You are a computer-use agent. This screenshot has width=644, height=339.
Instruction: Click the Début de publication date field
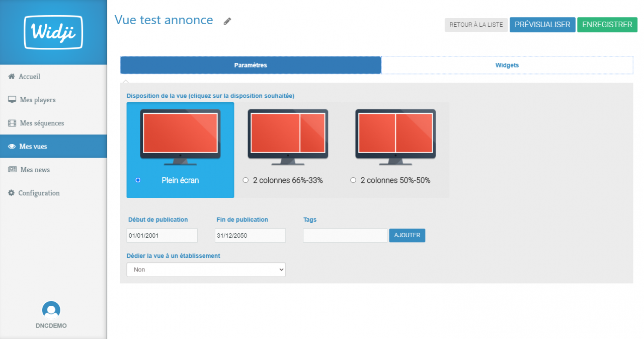(162, 235)
